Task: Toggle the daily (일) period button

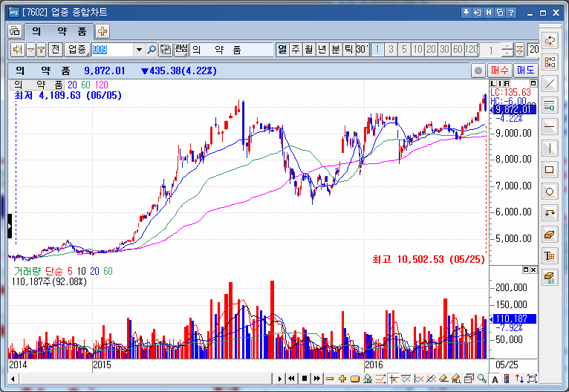Action: point(282,50)
